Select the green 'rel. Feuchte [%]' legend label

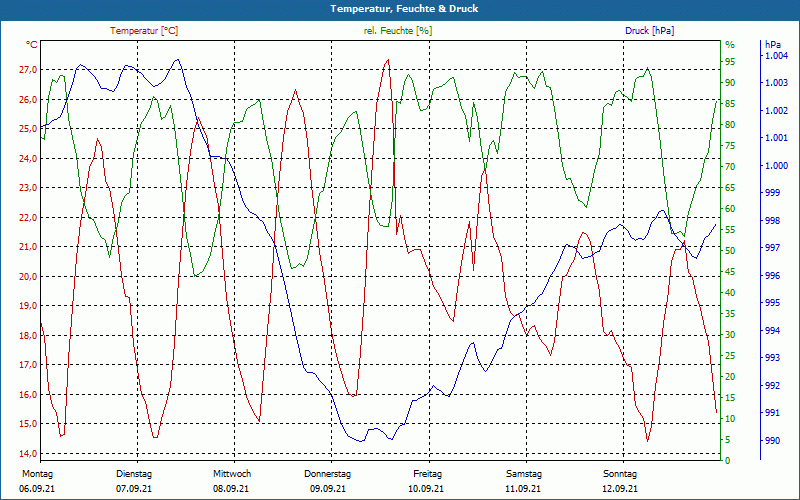(397, 31)
